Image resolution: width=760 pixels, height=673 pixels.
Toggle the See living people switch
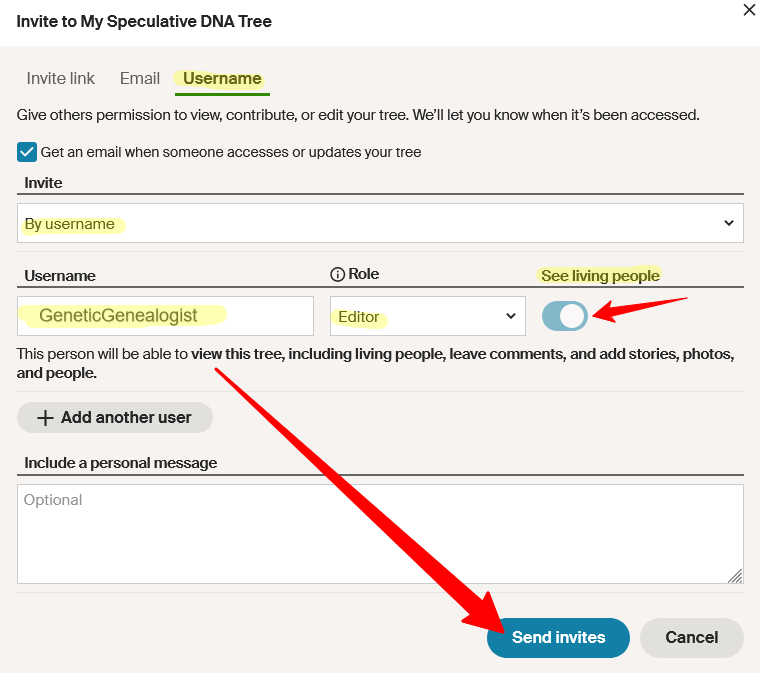(565, 316)
